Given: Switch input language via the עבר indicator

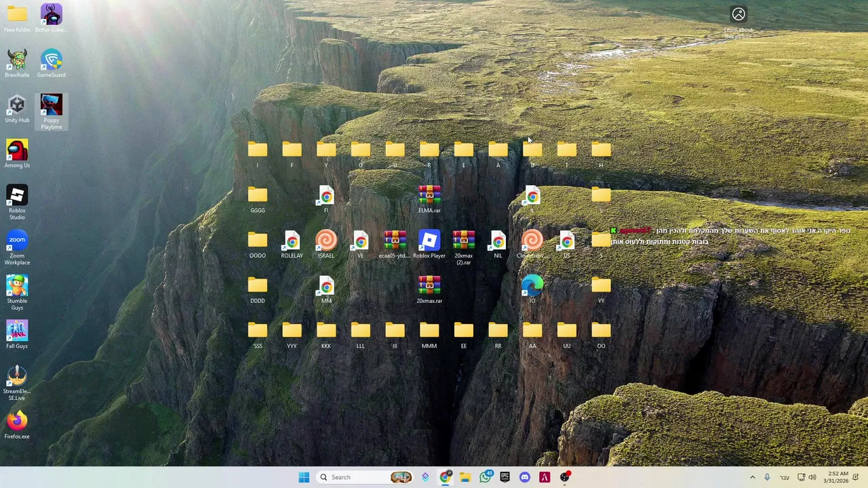Looking at the screenshot, I should (785, 477).
